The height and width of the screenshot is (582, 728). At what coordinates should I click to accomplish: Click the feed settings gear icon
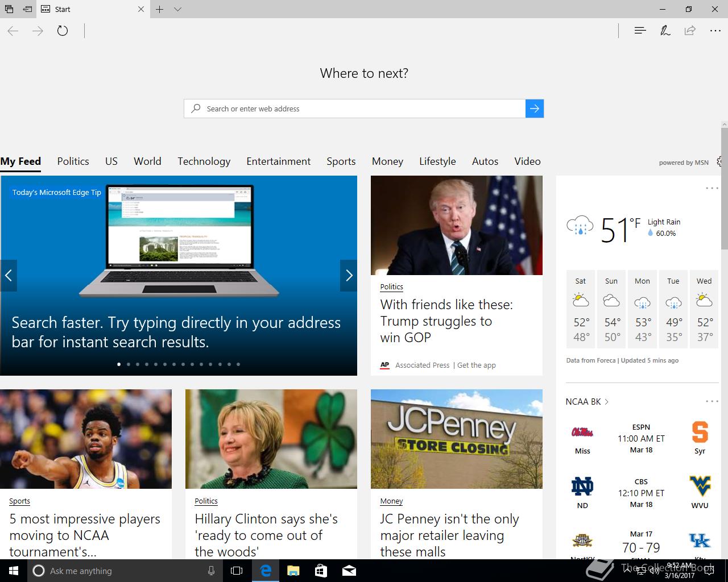click(721, 161)
